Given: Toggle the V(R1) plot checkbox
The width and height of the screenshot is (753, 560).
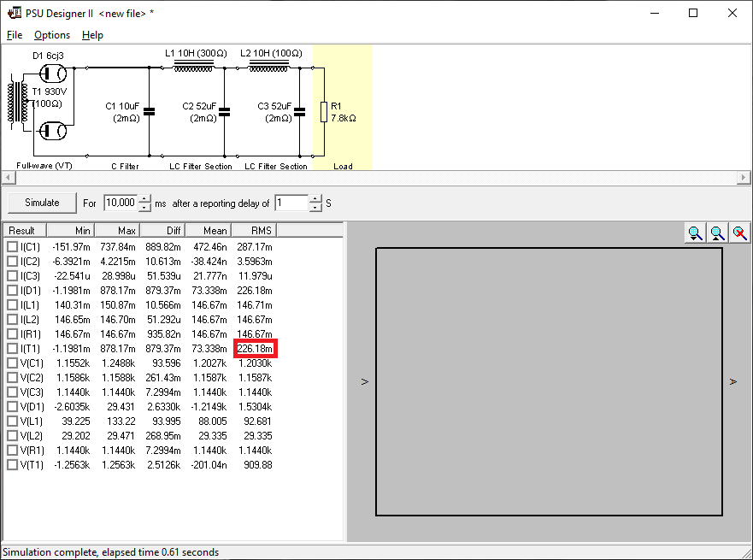Looking at the screenshot, I should click(x=13, y=450).
